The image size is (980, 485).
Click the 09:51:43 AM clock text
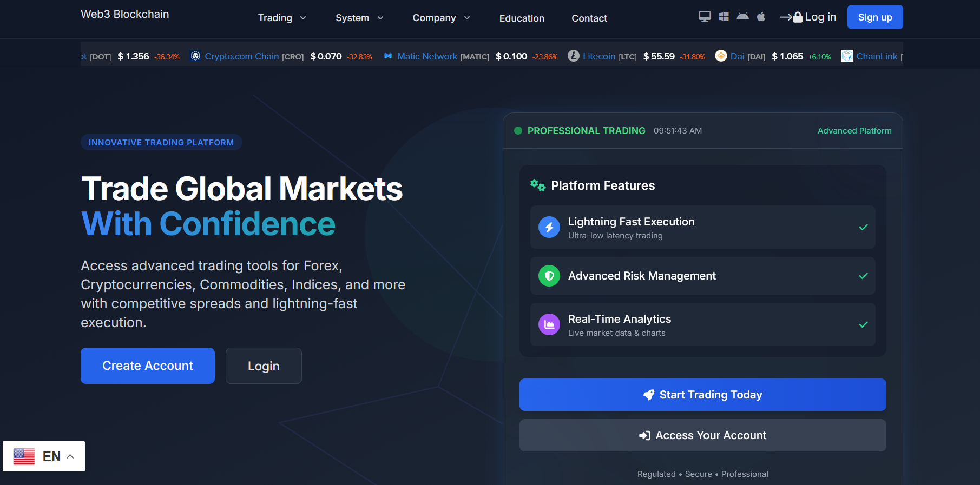click(678, 131)
